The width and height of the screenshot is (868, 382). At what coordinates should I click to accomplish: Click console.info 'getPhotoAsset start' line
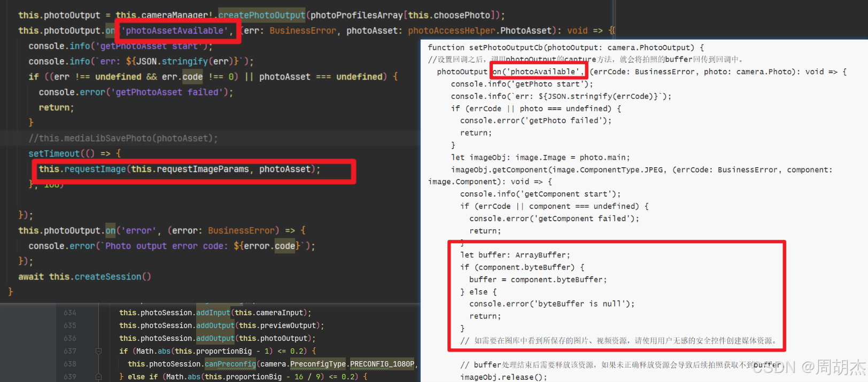(120, 46)
